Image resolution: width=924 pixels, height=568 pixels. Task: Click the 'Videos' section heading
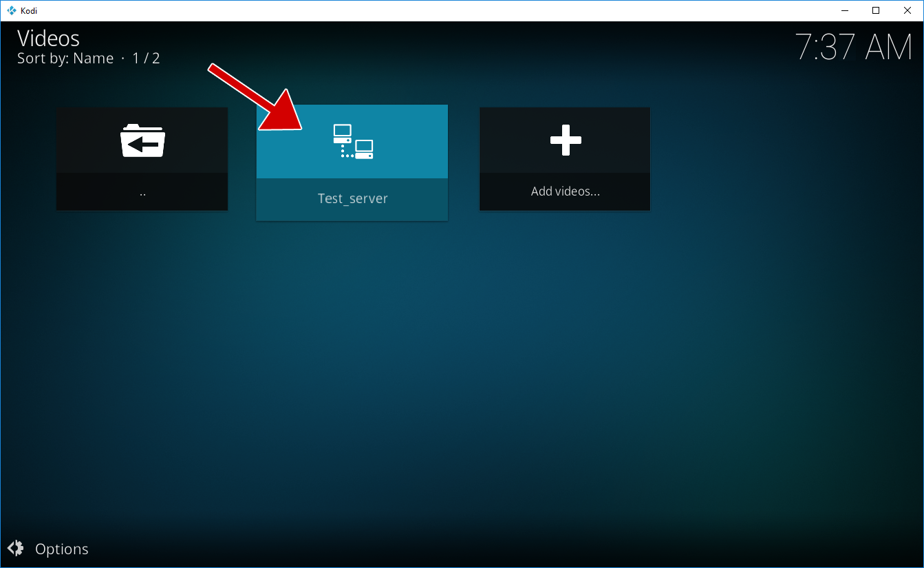48,38
